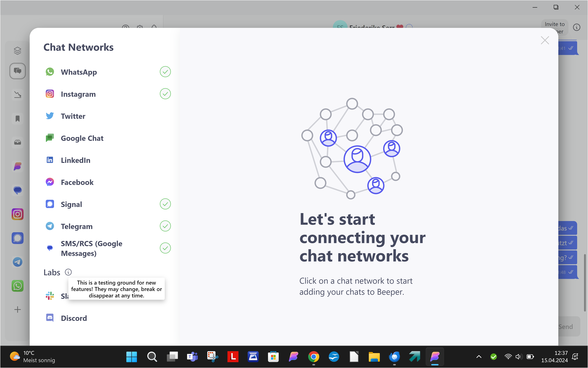Click the Telegram connected checkmark
Screen dimensions: 588x368
click(x=165, y=226)
